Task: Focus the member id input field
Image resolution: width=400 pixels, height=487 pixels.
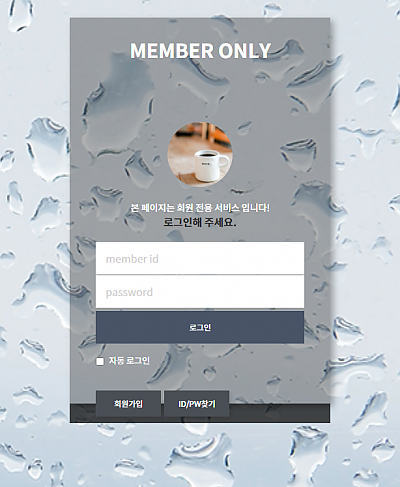Action: pyautogui.click(x=200, y=258)
